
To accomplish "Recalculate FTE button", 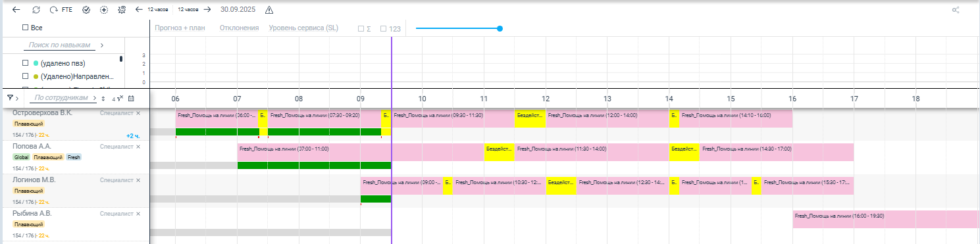I will pyautogui.click(x=61, y=10).
